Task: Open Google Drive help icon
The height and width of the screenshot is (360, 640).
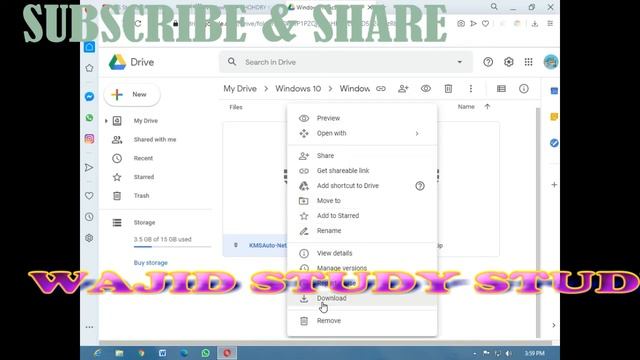Action: coord(488,62)
